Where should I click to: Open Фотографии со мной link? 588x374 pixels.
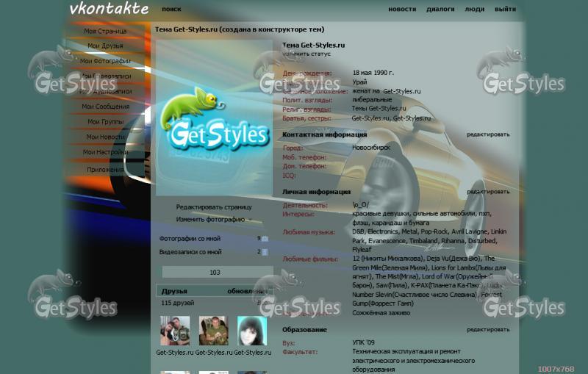pos(190,239)
